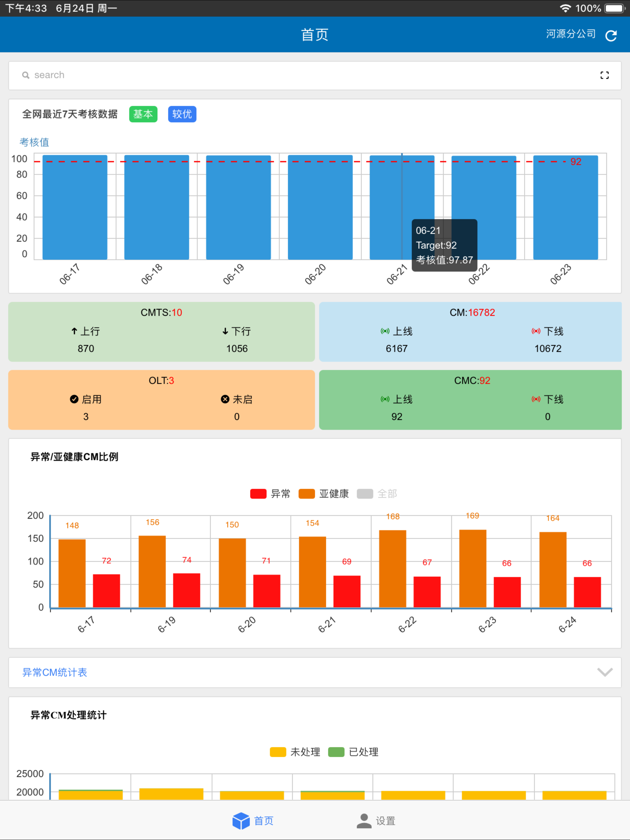Tap the red 下线 signal icon in CM card
630x840 pixels.
coord(536,331)
